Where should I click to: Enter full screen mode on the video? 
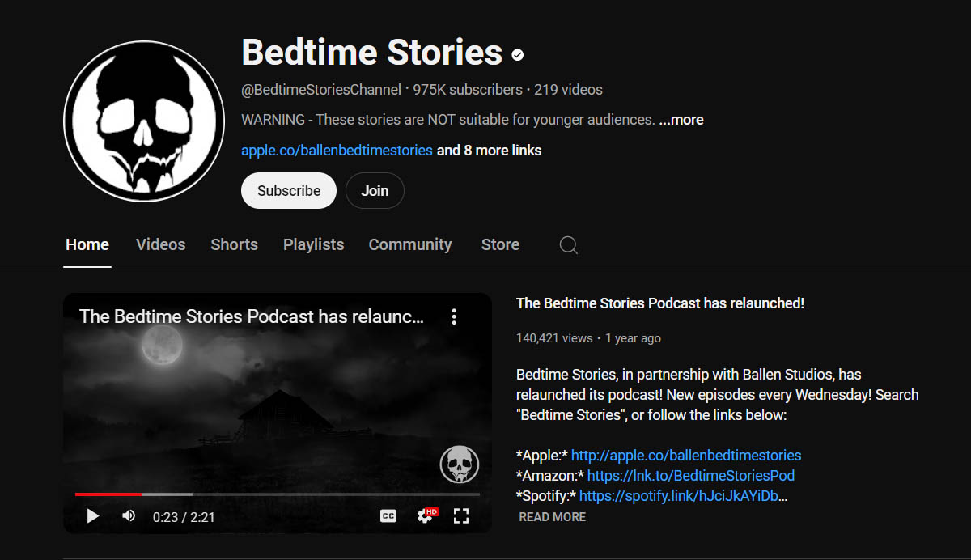point(461,515)
